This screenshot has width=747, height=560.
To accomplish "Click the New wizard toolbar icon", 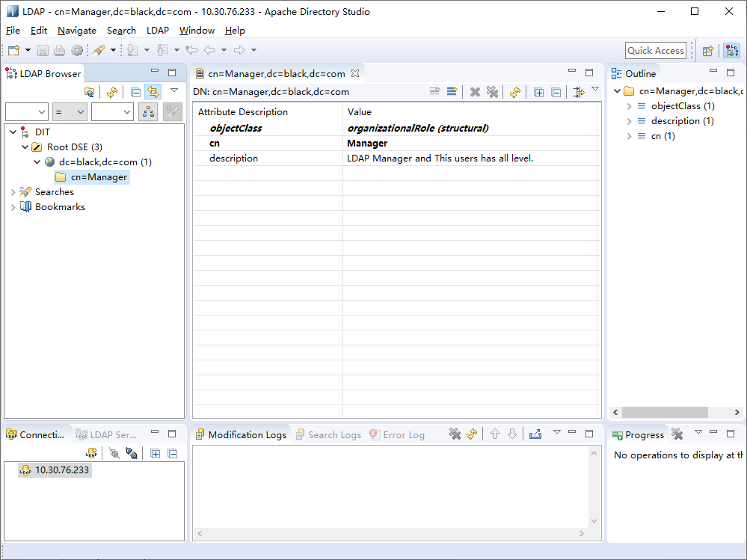I will pyautogui.click(x=13, y=50).
